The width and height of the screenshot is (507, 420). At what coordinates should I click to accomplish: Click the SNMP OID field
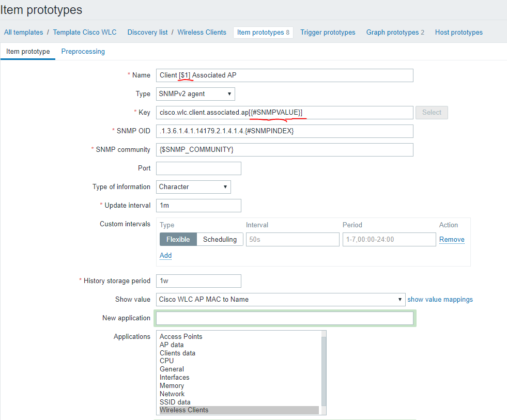(x=284, y=131)
